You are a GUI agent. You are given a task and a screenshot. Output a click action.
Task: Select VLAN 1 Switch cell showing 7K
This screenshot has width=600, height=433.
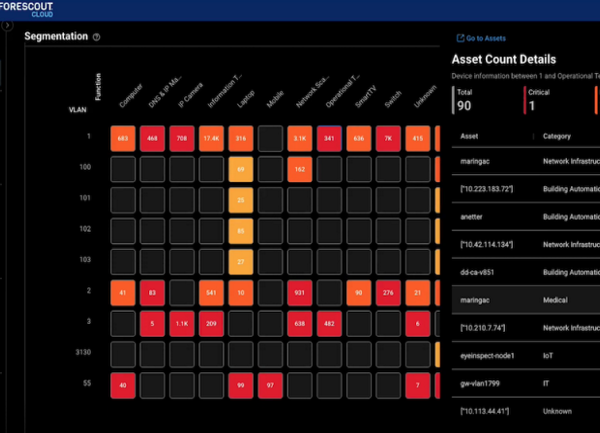[x=388, y=137]
